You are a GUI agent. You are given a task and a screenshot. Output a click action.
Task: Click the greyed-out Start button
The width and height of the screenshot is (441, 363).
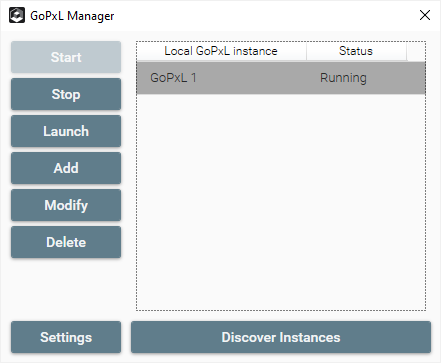click(66, 57)
